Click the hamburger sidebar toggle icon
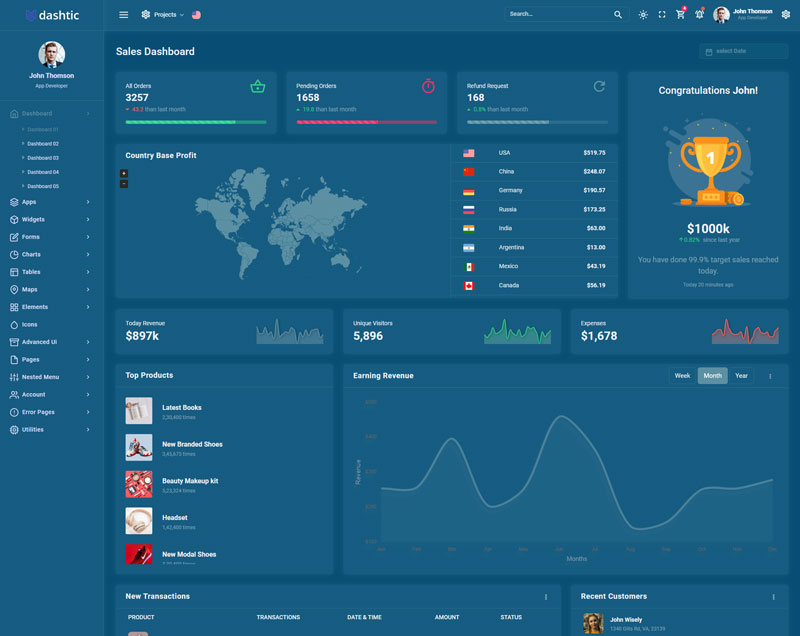800x636 pixels. pos(123,15)
